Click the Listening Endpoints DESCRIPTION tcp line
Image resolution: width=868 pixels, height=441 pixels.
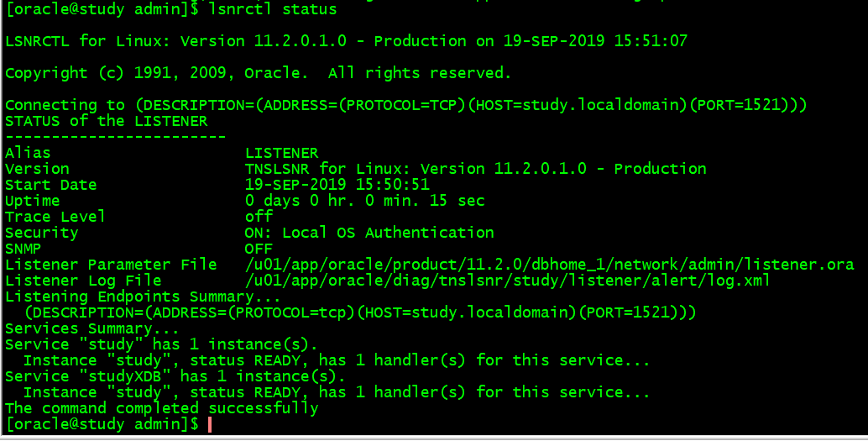[x=360, y=313]
